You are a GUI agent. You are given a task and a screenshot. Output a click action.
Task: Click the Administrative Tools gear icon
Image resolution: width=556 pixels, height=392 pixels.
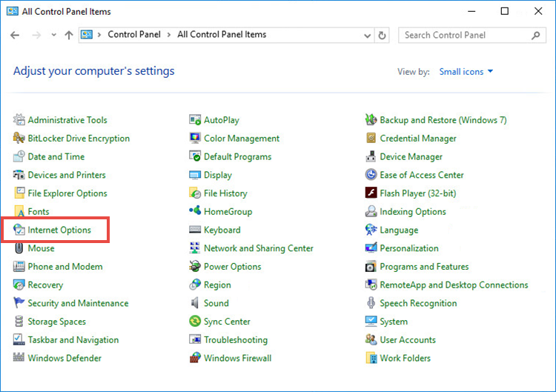tap(19, 120)
